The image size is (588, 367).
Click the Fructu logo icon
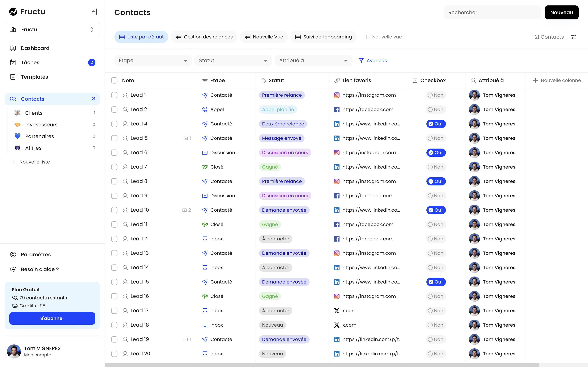(x=13, y=12)
